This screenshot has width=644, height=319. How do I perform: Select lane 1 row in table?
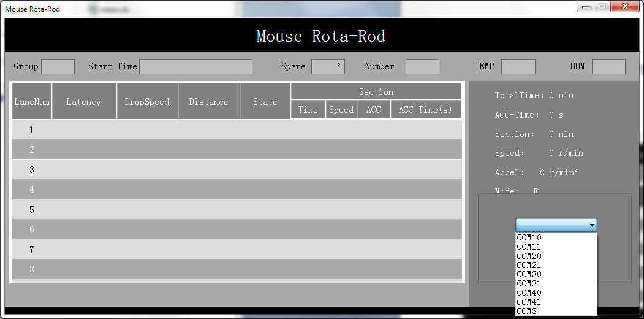click(x=237, y=130)
